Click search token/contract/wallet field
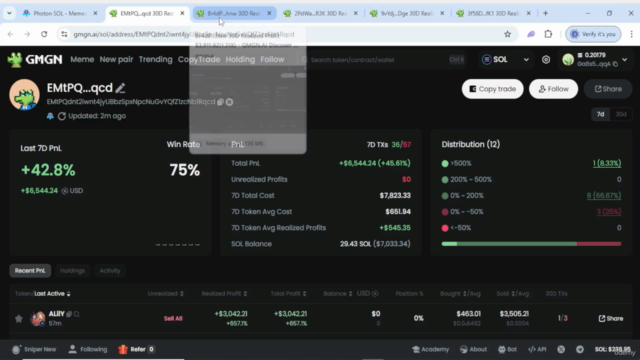Image resolution: width=640 pixels, height=360 pixels. [x=384, y=60]
